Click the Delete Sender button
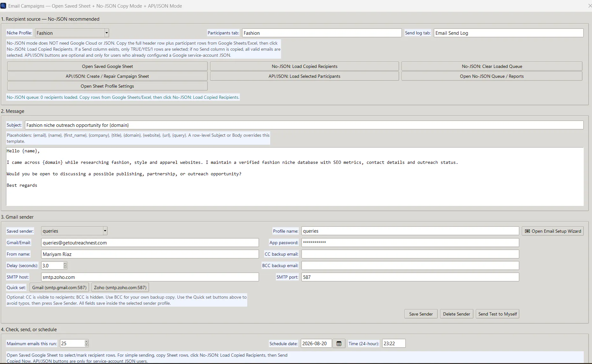Viewport: 592px width, 364px height. tap(456, 314)
